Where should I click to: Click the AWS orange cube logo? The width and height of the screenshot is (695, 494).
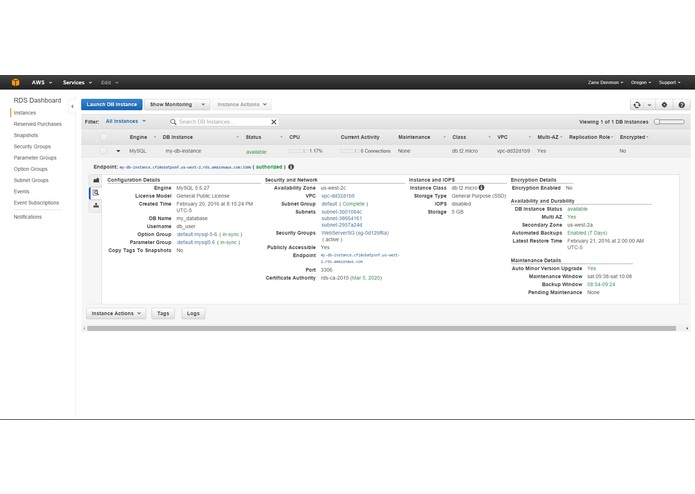[16, 82]
